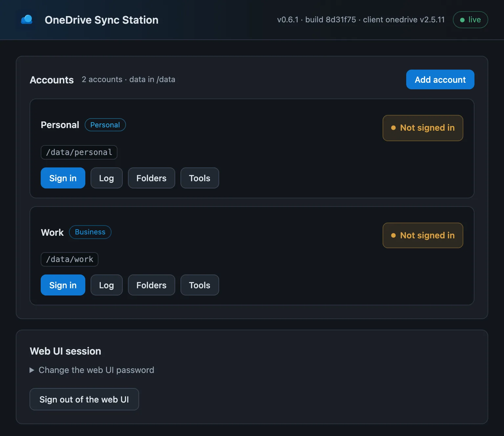Sign in to the Work account

point(63,285)
